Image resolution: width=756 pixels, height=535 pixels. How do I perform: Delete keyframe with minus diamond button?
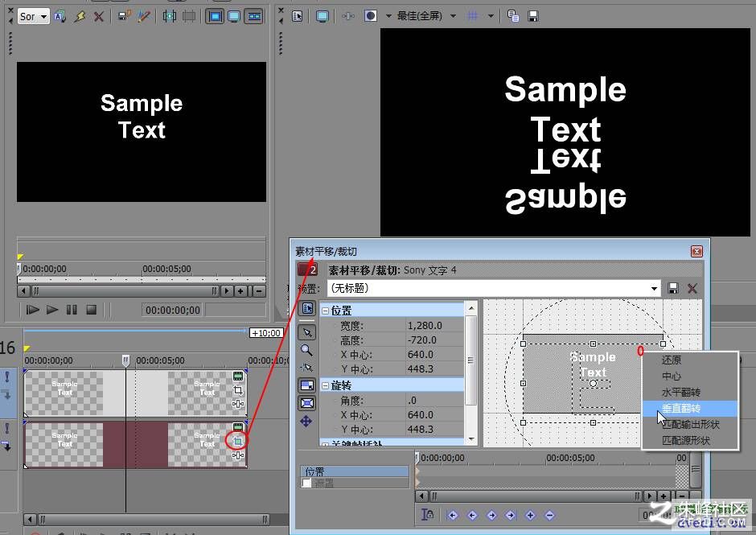tap(549, 515)
